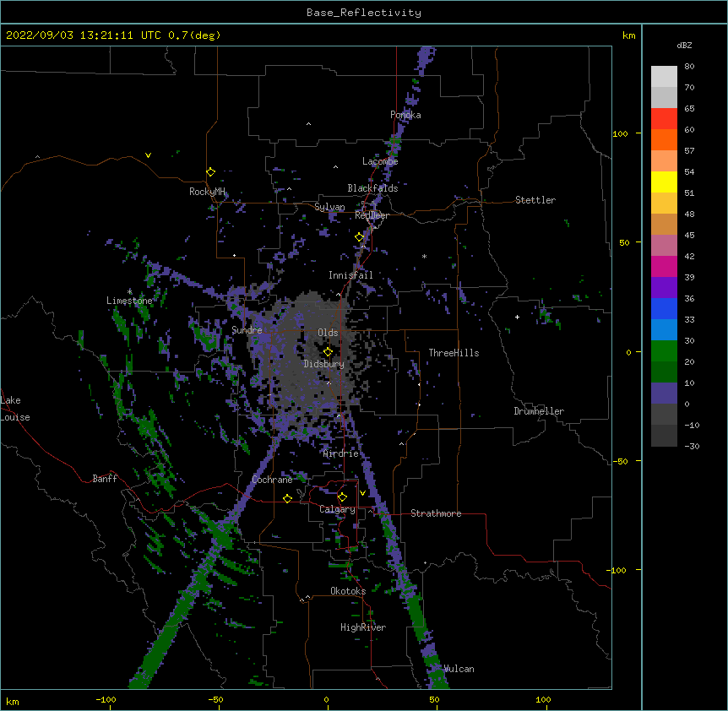Click the Ponoka city label

click(x=405, y=115)
